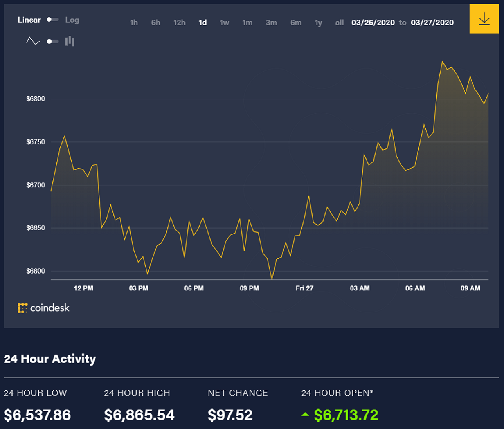Click the 09 AM time axis label

tap(471, 288)
